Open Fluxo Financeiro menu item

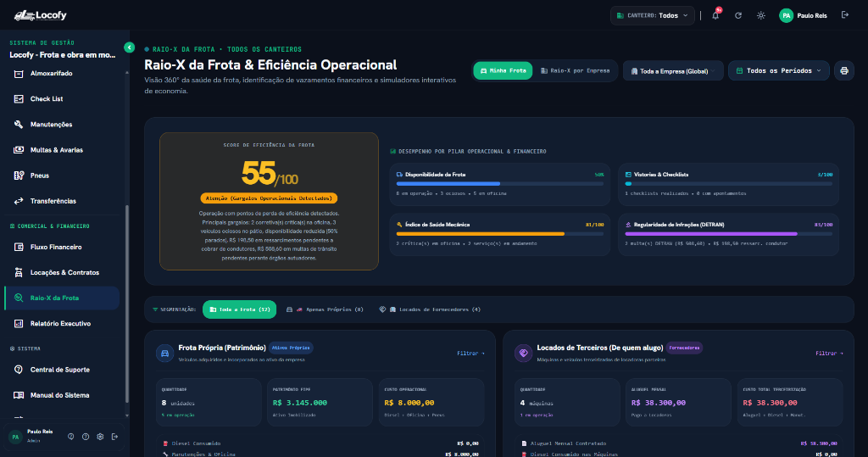[x=62, y=247]
